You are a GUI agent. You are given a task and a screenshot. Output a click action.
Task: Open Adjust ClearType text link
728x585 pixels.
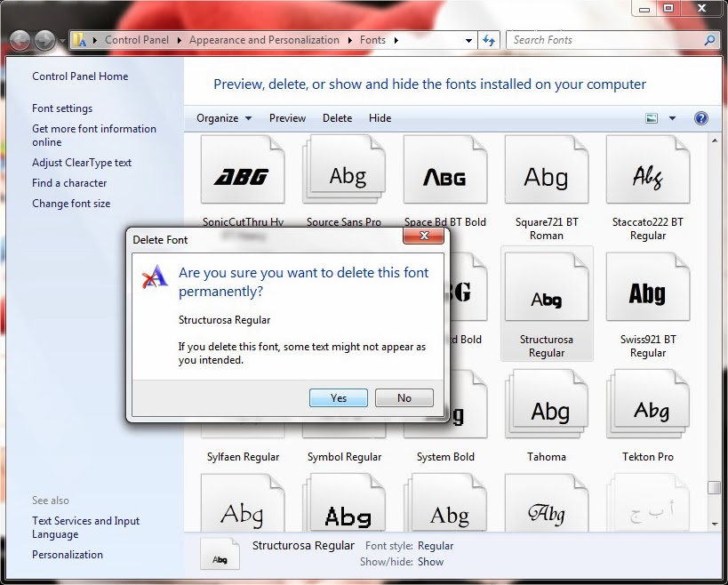coord(82,163)
